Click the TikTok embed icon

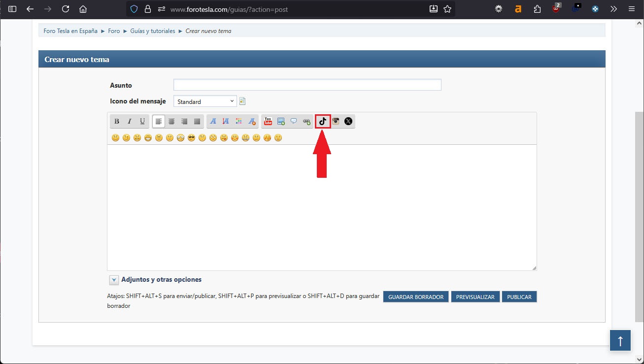click(x=323, y=121)
